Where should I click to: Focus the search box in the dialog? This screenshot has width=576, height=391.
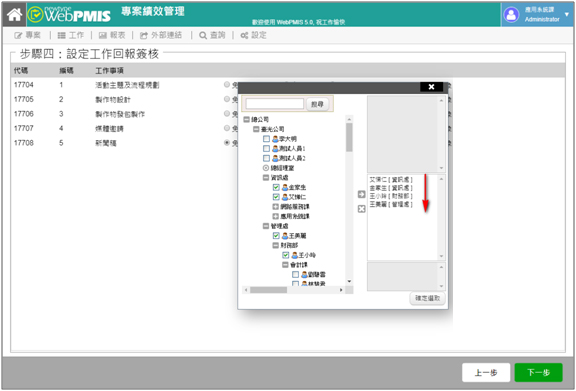point(274,104)
